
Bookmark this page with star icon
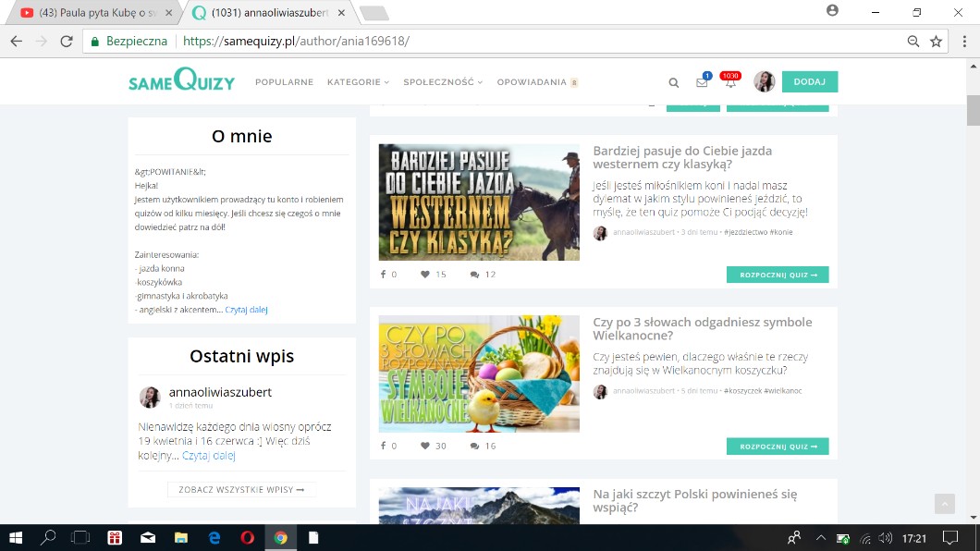click(936, 41)
